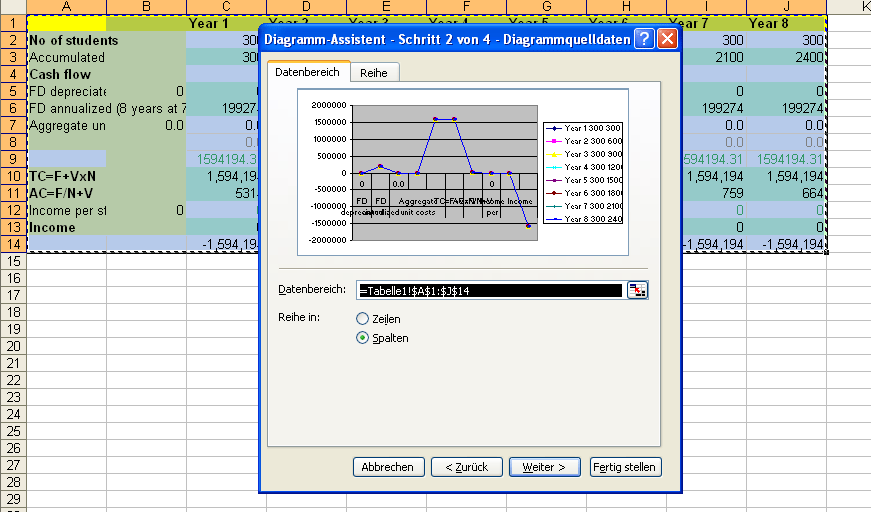Screen dimensions: 871x512
Task: Click the Abbrechen button
Action: (388, 467)
